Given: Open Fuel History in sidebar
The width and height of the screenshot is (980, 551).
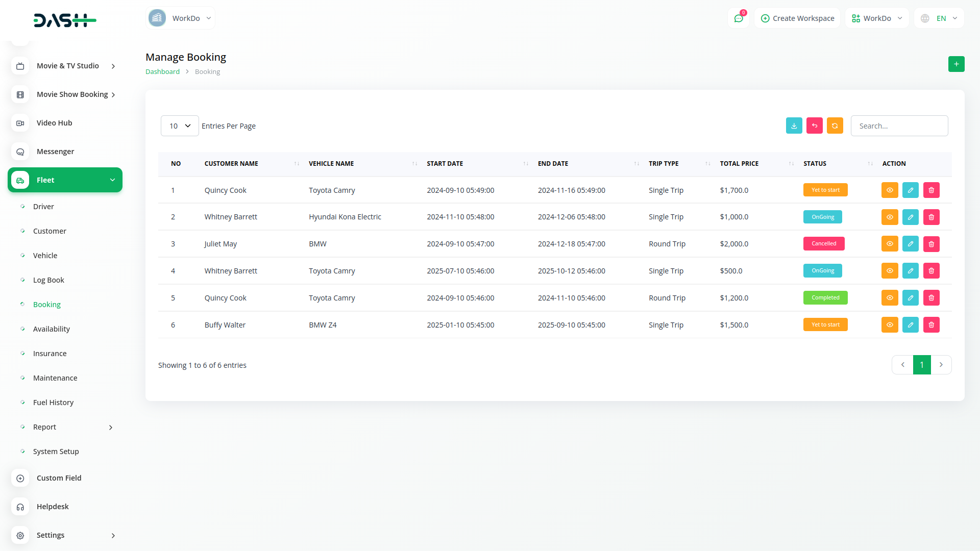Looking at the screenshot, I should (53, 403).
